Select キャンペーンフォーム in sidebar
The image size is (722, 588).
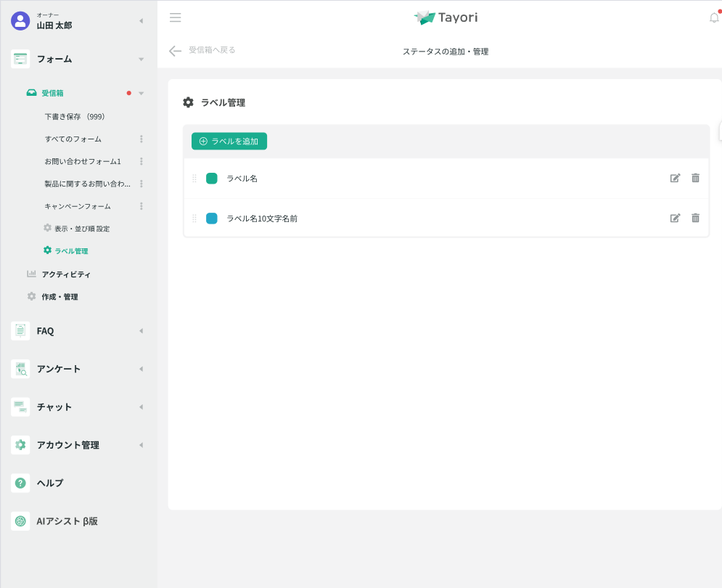click(x=78, y=206)
